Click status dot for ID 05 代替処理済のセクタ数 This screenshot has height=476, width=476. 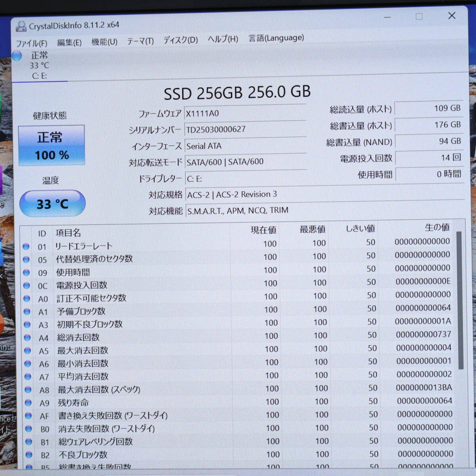click(x=26, y=260)
